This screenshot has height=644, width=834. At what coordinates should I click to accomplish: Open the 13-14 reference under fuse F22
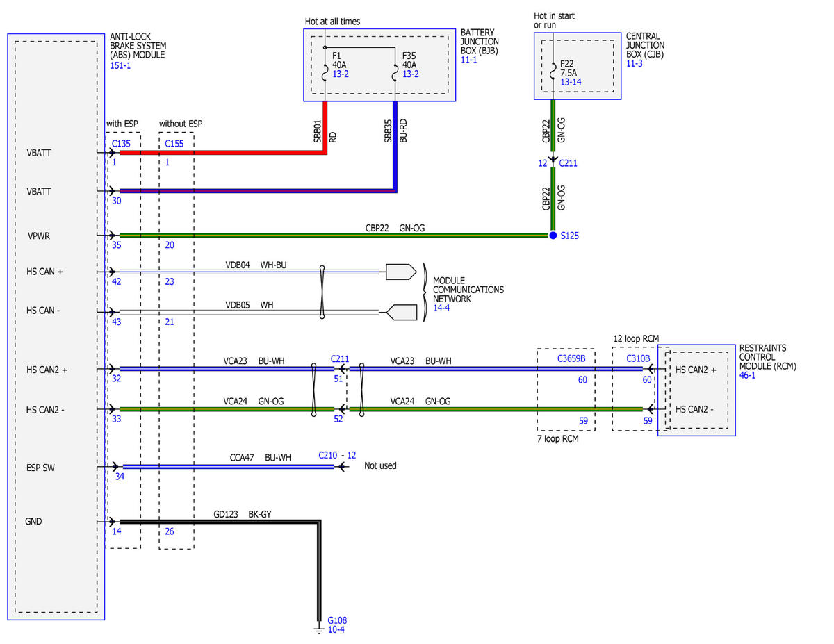tap(571, 82)
